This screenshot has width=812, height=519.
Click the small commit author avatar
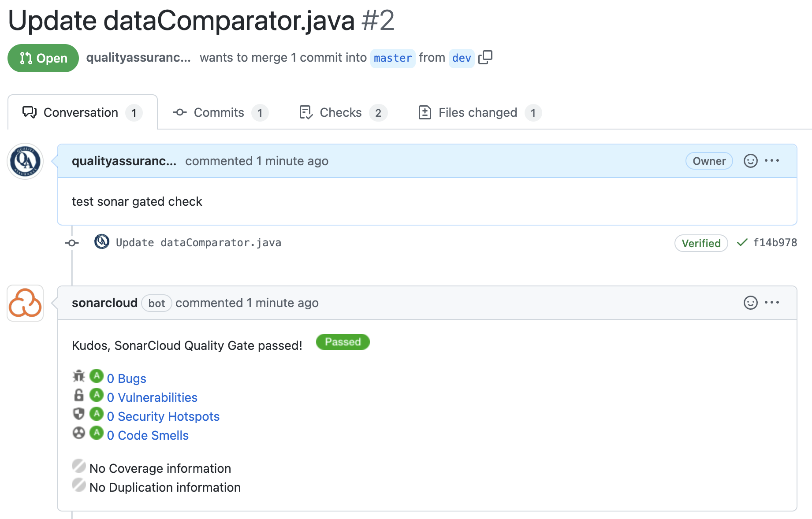click(102, 242)
